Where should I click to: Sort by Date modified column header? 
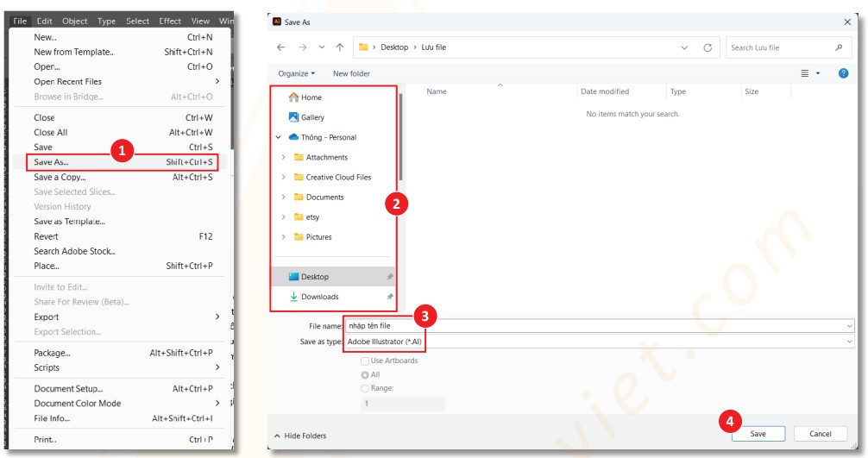(605, 91)
